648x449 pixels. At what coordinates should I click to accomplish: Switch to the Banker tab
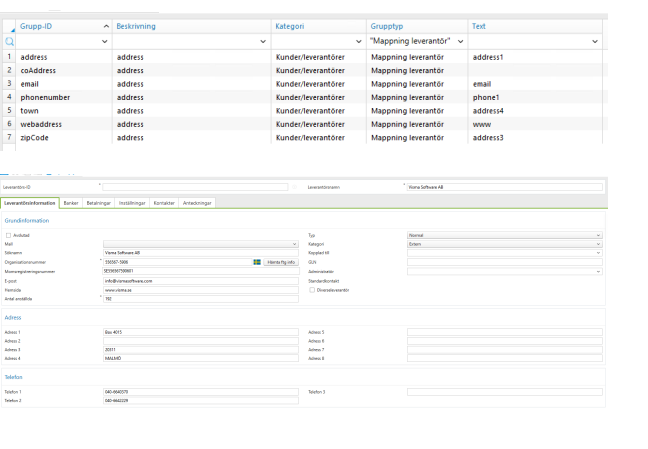(71, 203)
